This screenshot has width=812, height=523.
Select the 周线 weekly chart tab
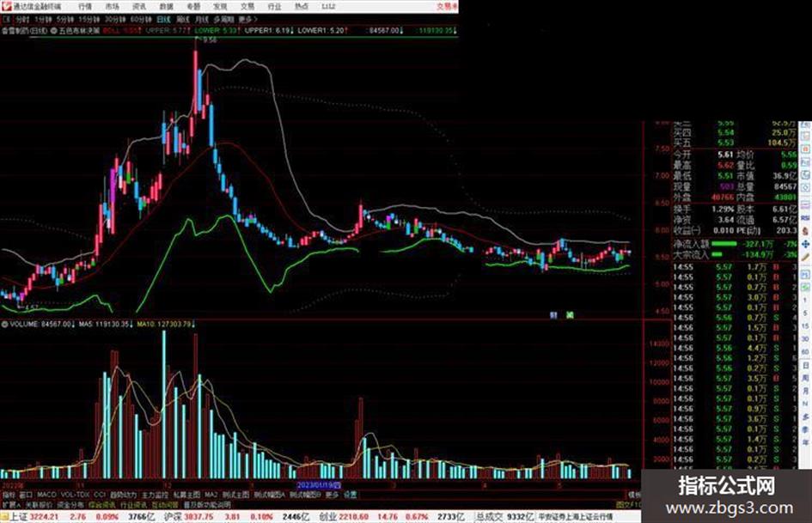[183, 20]
